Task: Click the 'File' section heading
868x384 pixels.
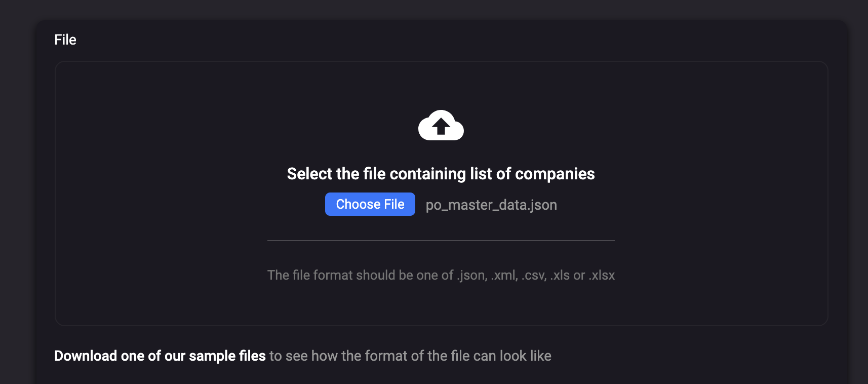Action: pyautogui.click(x=65, y=40)
